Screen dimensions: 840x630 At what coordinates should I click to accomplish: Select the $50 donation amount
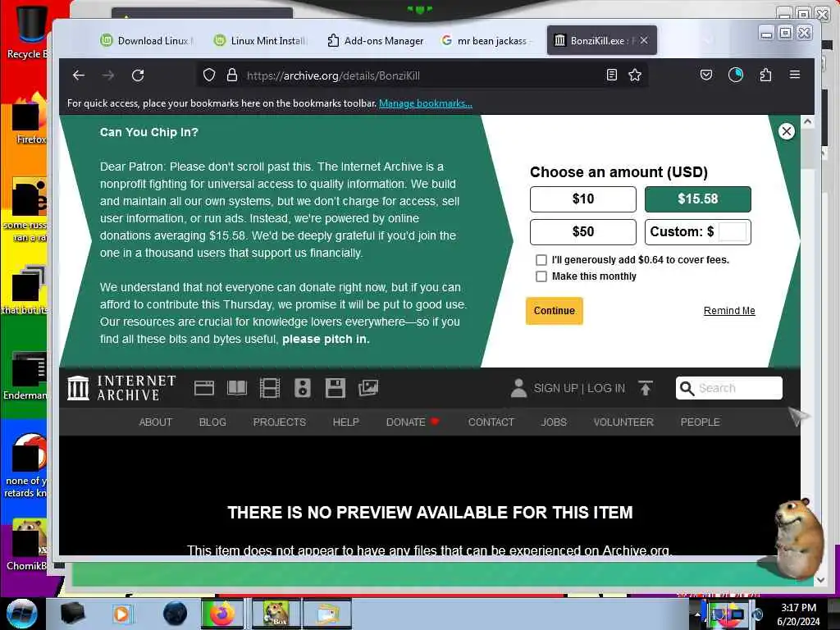pyautogui.click(x=583, y=232)
